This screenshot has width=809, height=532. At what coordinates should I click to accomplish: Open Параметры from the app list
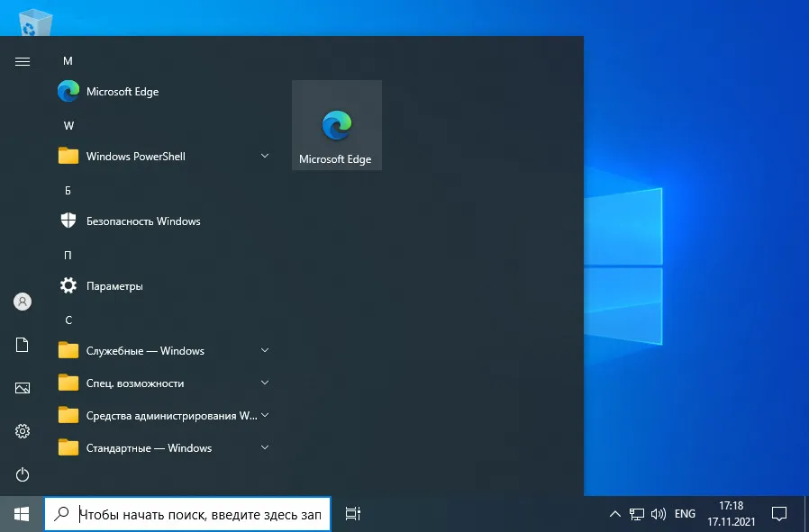[x=163, y=286]
